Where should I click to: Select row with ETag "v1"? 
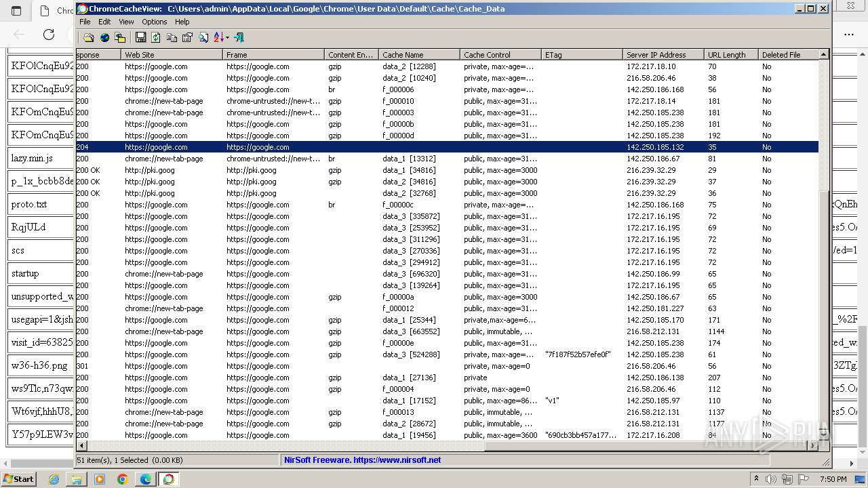click(447, 401)
